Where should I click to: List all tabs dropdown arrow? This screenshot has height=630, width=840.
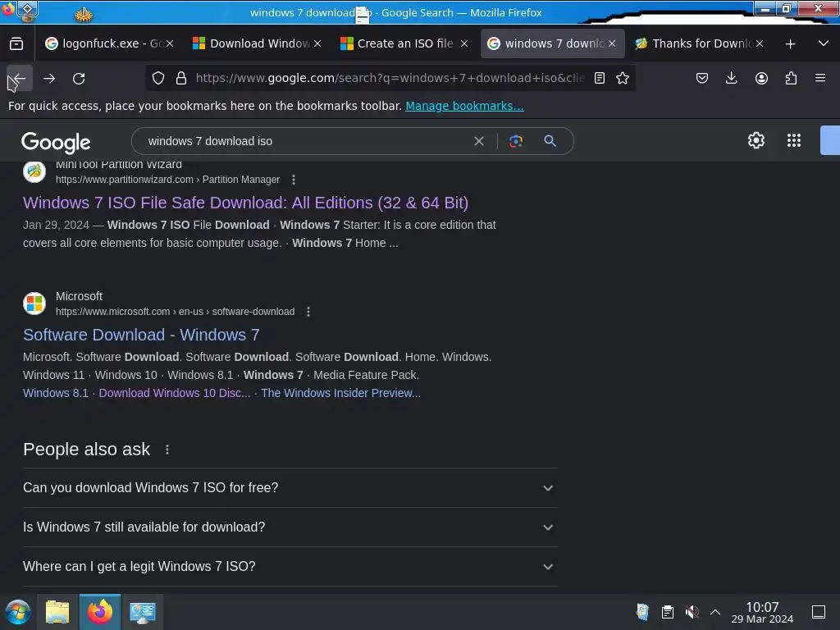(x=824, y=43)
